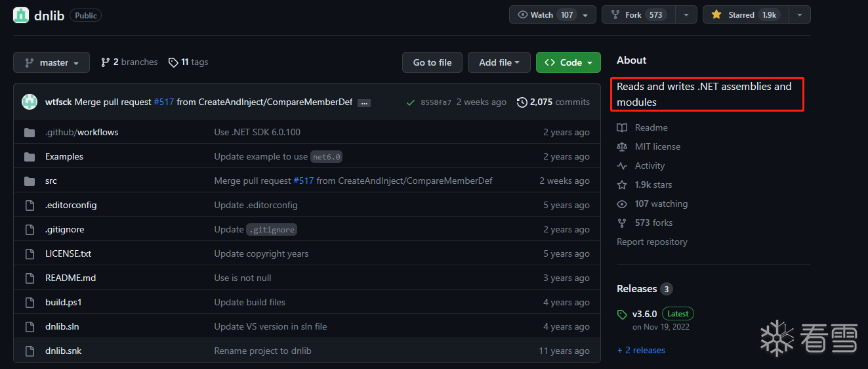
Task: Open the star lists dropdown arrow
Action: coord(800,14)
